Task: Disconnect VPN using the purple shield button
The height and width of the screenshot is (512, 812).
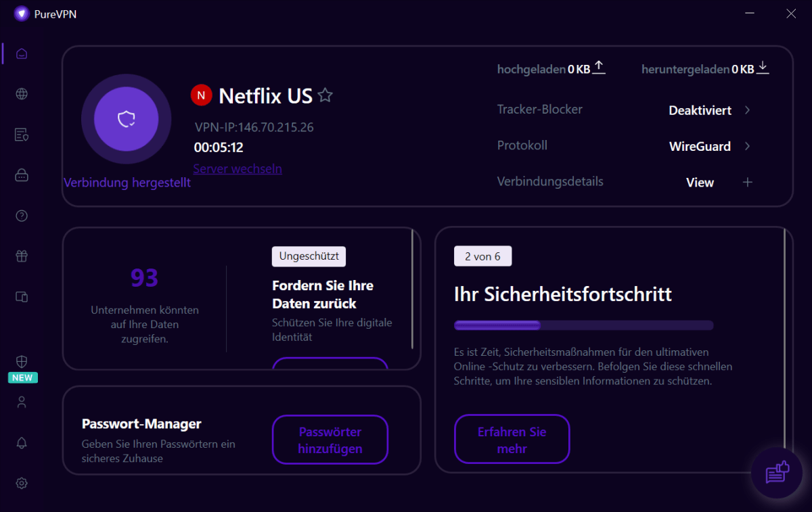Action: [127, 120]
